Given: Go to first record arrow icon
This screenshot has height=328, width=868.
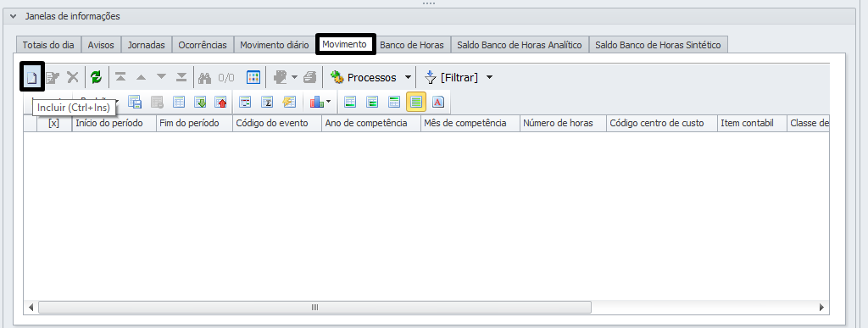Looking at the screenshot, I should click(x=120, y=77).
